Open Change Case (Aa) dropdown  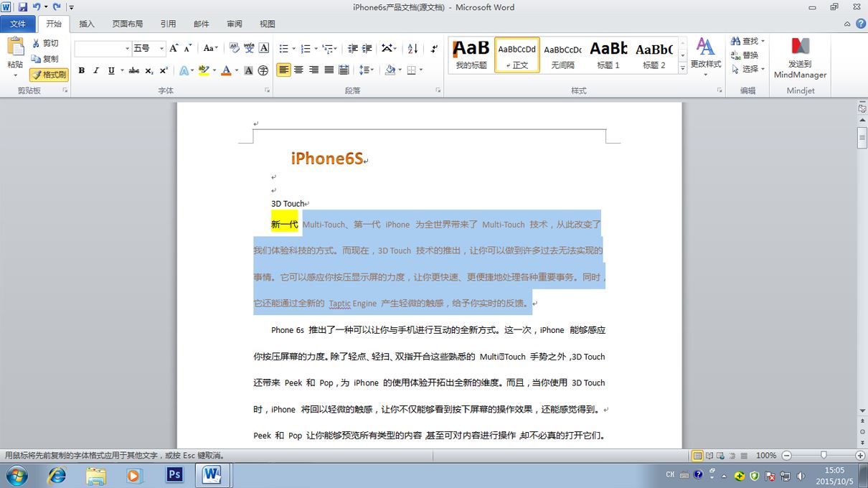tap(210, 48)
